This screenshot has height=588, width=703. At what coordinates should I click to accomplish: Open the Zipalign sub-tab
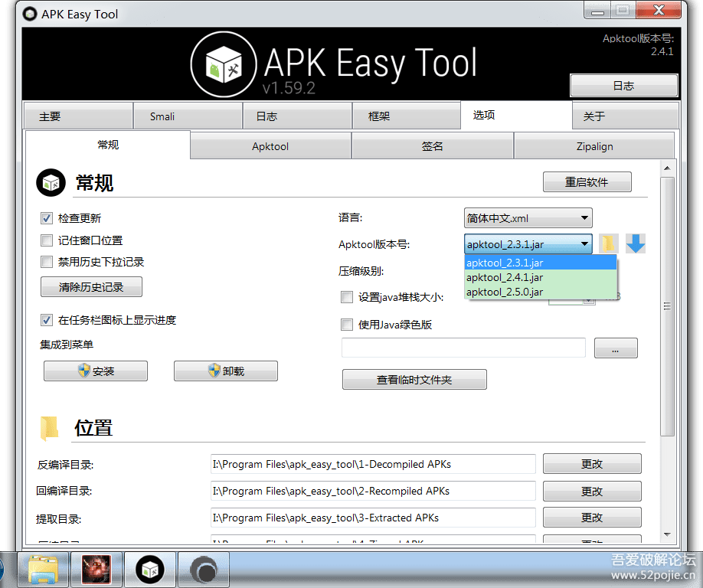tap(594, 146)
